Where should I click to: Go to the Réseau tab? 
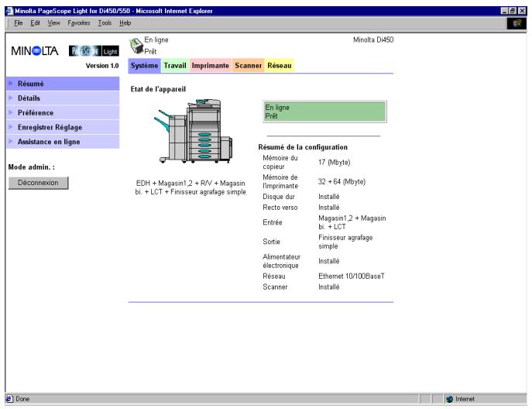coord(280,66)
